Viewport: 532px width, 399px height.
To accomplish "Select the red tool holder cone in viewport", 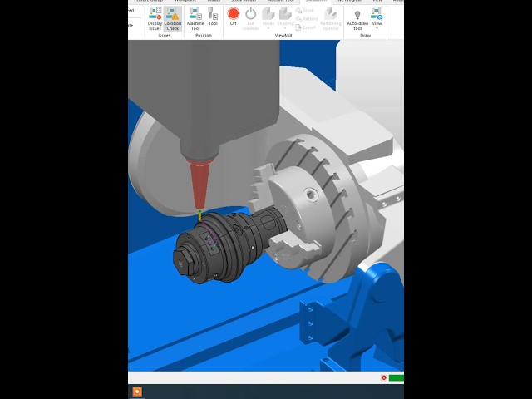I will coord(199,183).
